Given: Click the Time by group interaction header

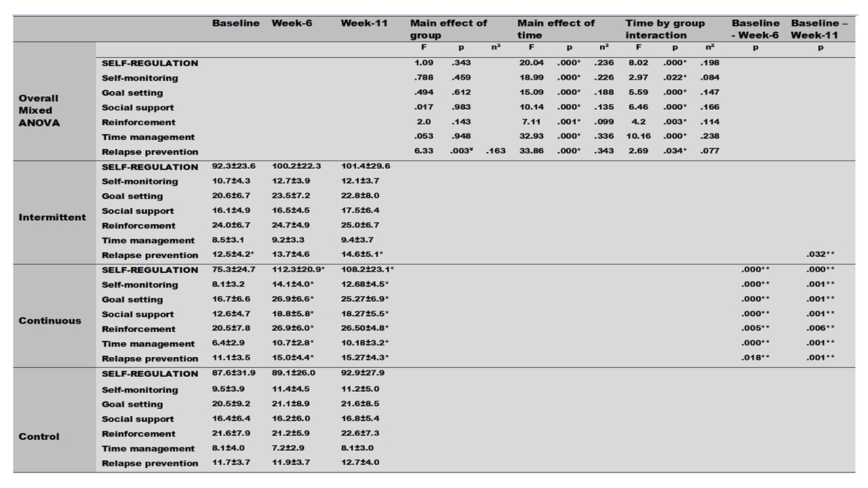Looking at the screenshot, I should tap(665, 29).
